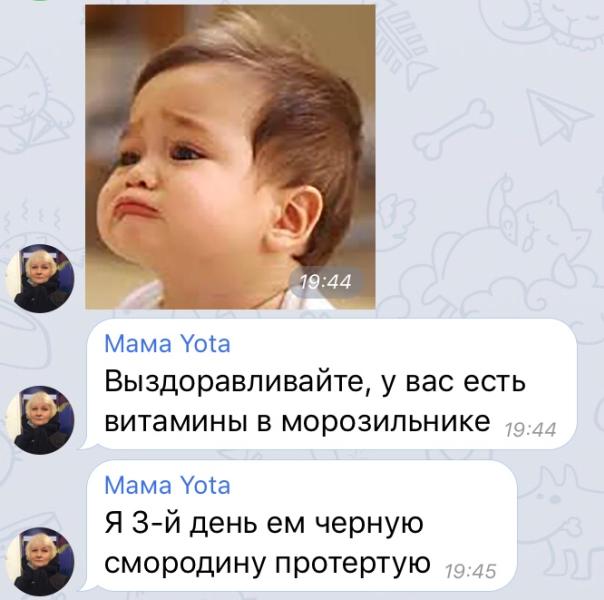Open Мама Yota profile from first text message
This screenshot has width=604, height=600.
click(x=168, y=344)
